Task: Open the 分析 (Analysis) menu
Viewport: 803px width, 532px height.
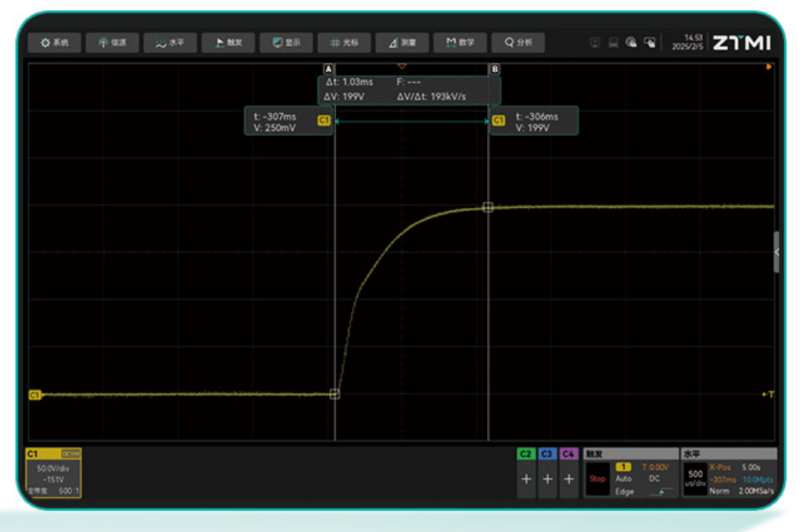Action: pos(518,42)
